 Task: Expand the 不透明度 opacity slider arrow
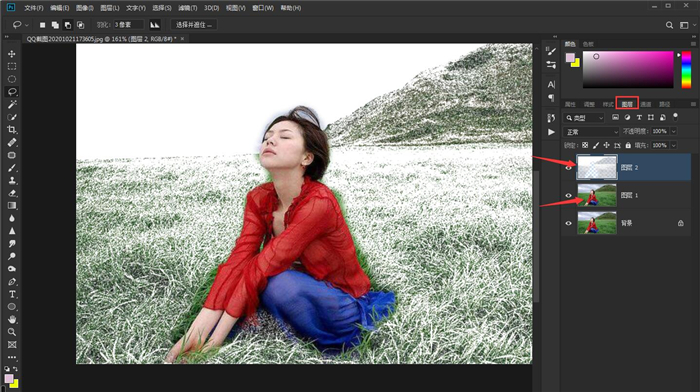coord(674,131)
